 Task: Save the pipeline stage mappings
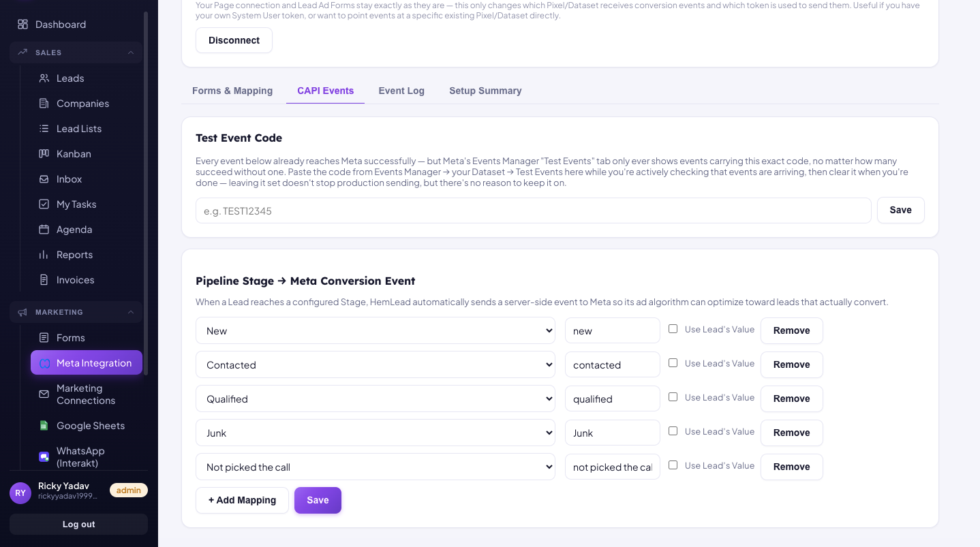point(318,500)
